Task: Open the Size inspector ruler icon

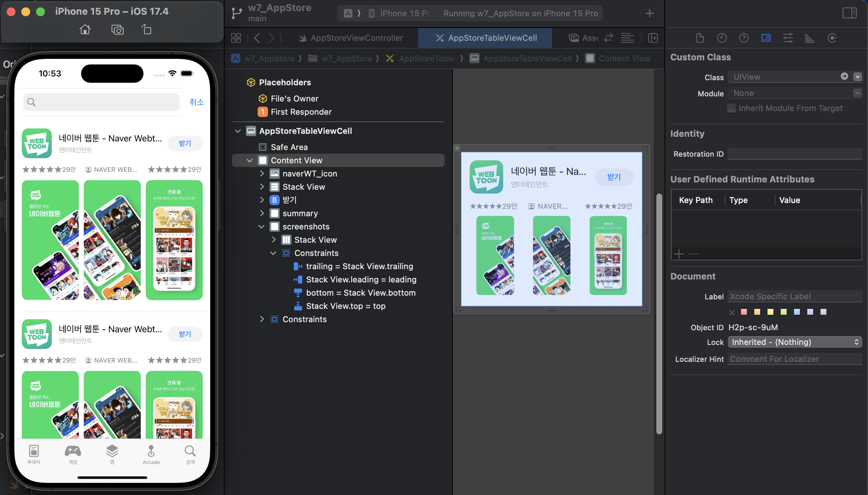Action: [810, 38]
